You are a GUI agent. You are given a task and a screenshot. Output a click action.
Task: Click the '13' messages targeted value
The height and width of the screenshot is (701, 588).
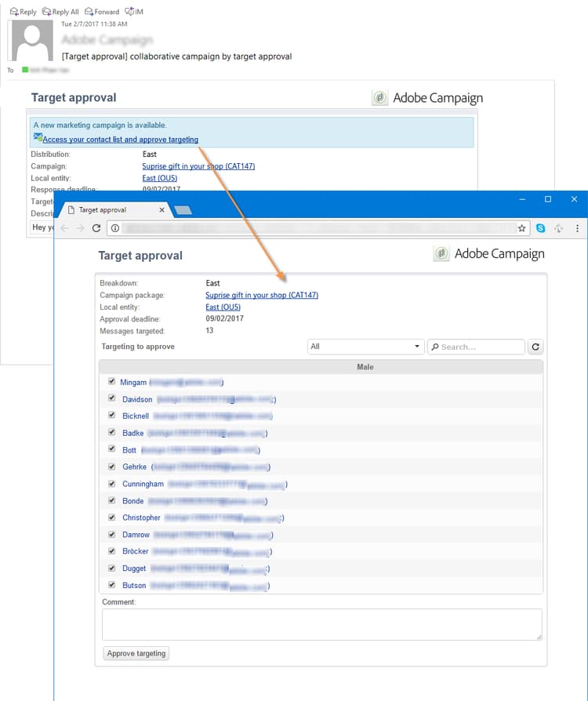point(209,331)
